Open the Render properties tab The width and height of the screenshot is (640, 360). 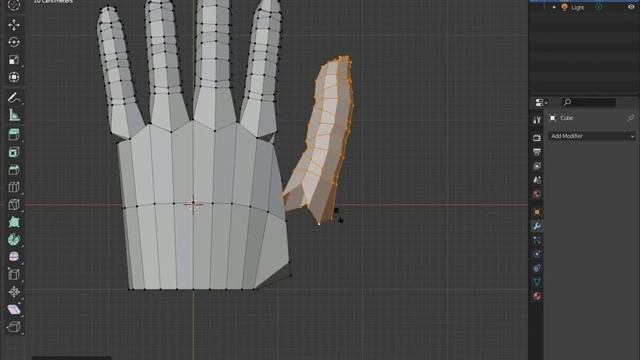(537, 138)
